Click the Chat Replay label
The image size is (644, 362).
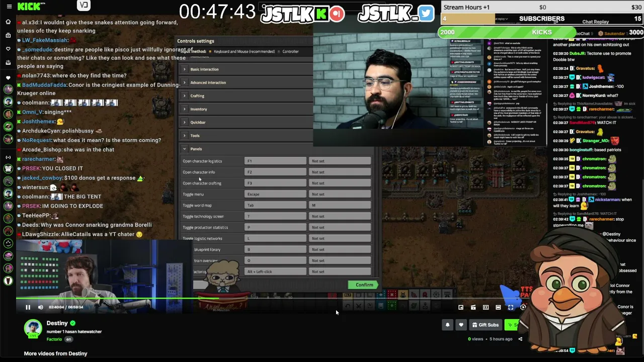click(595, 22)
